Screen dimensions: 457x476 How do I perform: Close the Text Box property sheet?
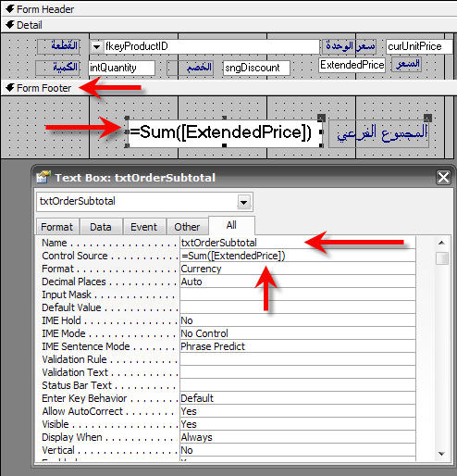coord(443,178)
